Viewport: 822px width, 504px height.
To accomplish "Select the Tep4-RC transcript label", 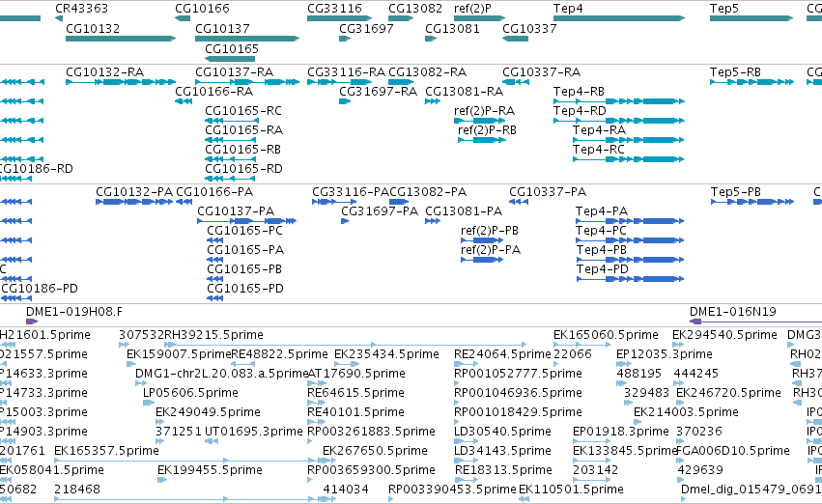I will click(599, 150).
